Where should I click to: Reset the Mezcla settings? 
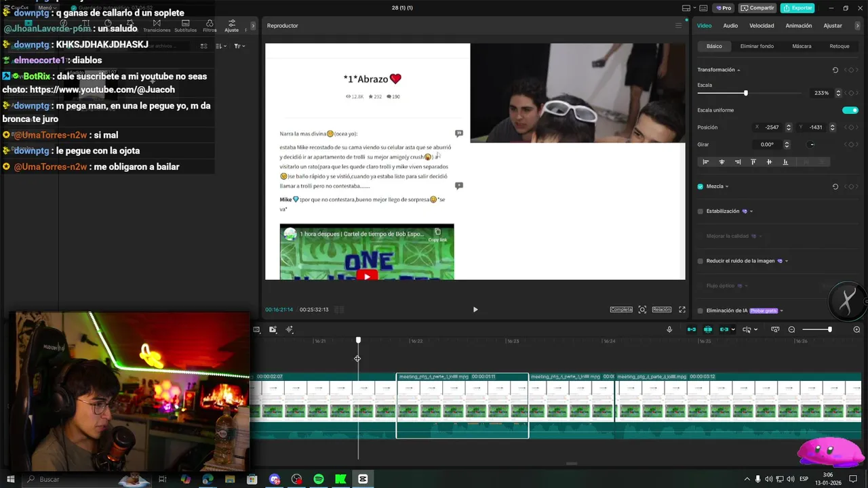tap(835, 186)
